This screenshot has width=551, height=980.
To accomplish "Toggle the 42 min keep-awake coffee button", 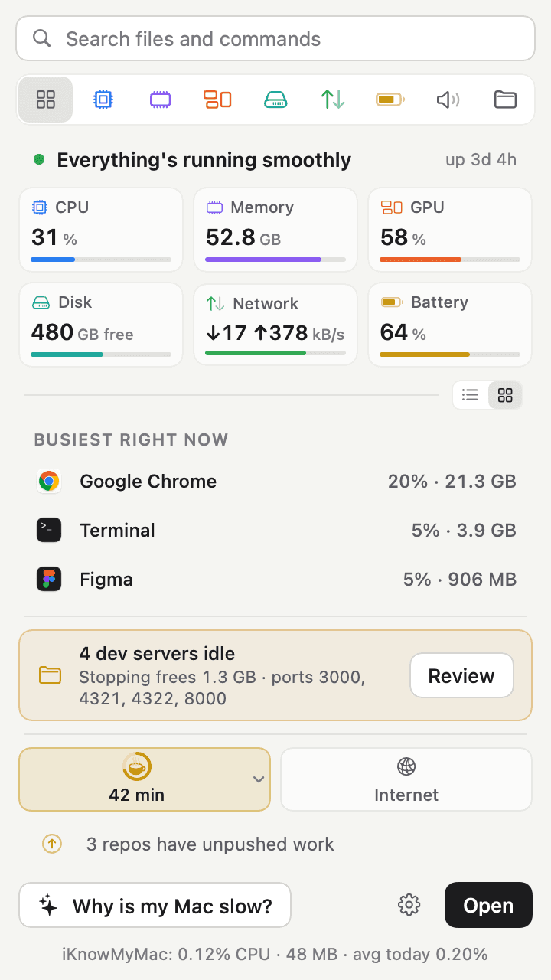I will (x=145, y=779).
